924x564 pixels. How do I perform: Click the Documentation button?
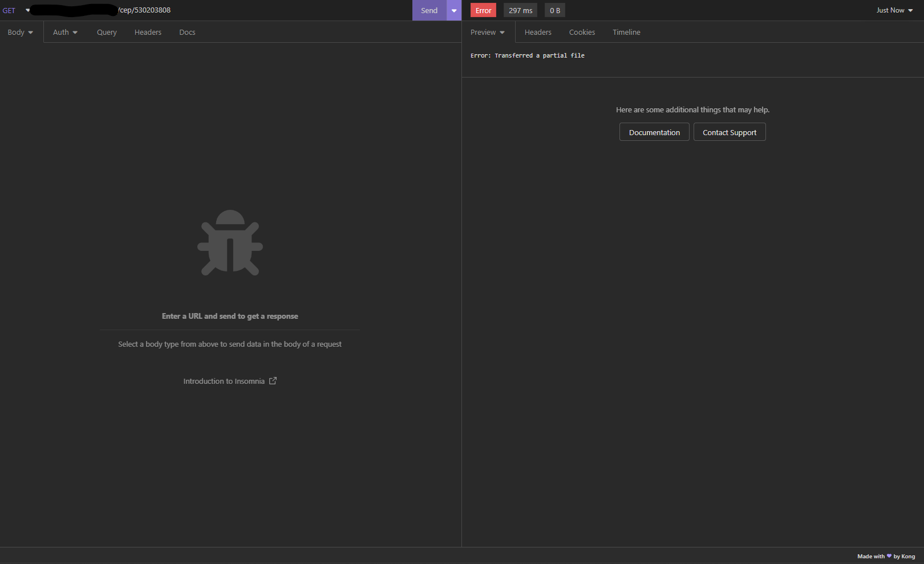654,132
